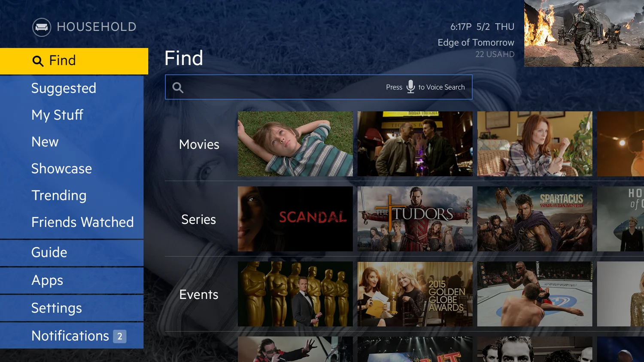Click the search icon inside search field

[178, 87]
